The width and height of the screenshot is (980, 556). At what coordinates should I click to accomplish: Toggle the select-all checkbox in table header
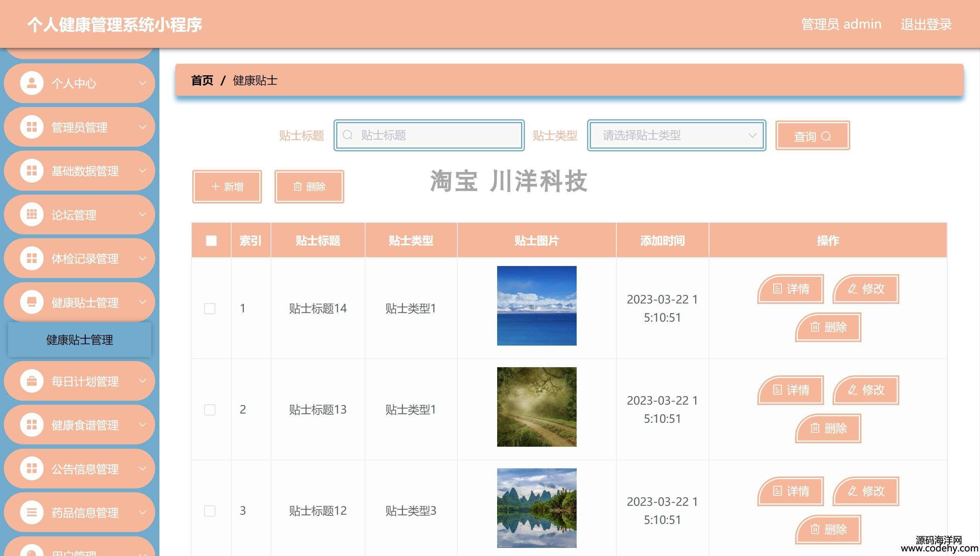(211, 241)
